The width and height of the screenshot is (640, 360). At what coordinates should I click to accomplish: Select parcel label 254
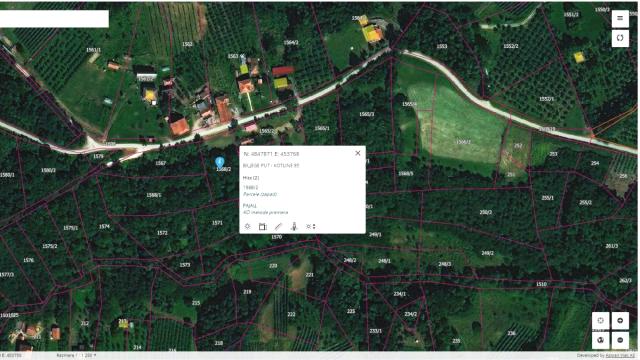tap(595, 163)
